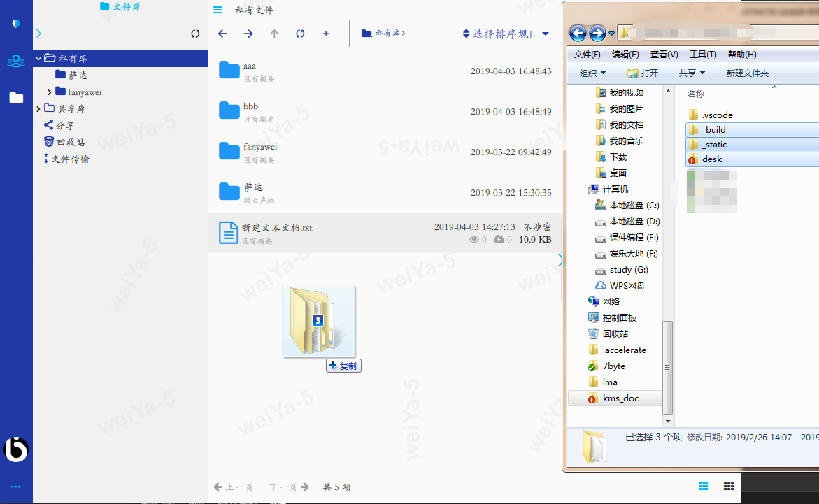Click scrollbar down arrow in Explorer pane
This screenshot has width=819, height=504.
click(x=667, y=421)
